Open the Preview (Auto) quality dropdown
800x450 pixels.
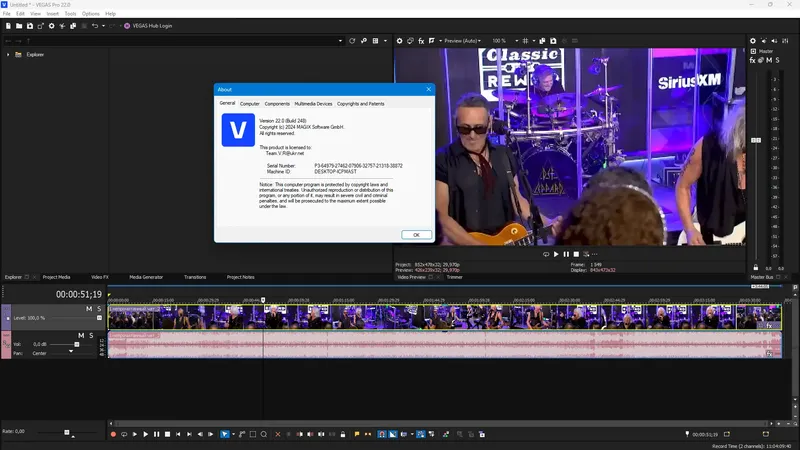(463, 41)
